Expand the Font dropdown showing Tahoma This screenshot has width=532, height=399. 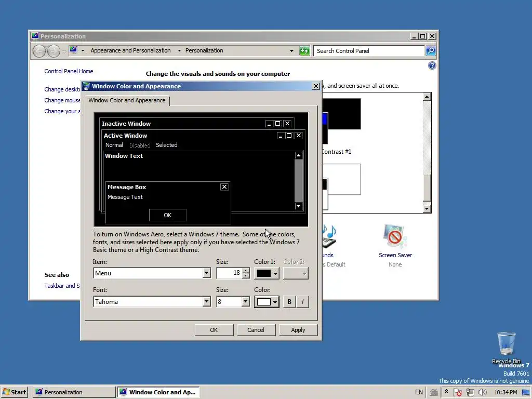(206, 302)
